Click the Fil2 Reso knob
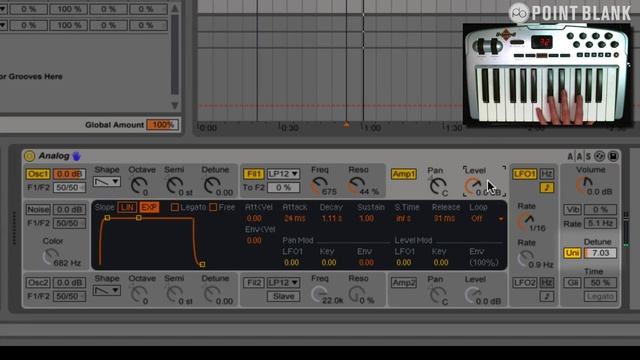This screenshot has height=360, width=640. [356, 294]
